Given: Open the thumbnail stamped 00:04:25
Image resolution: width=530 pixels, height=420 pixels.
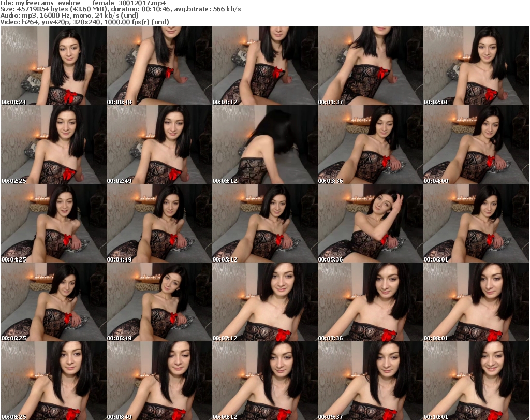Looking at the screenshot, I should pyautogui.click(x=54, y=223).
